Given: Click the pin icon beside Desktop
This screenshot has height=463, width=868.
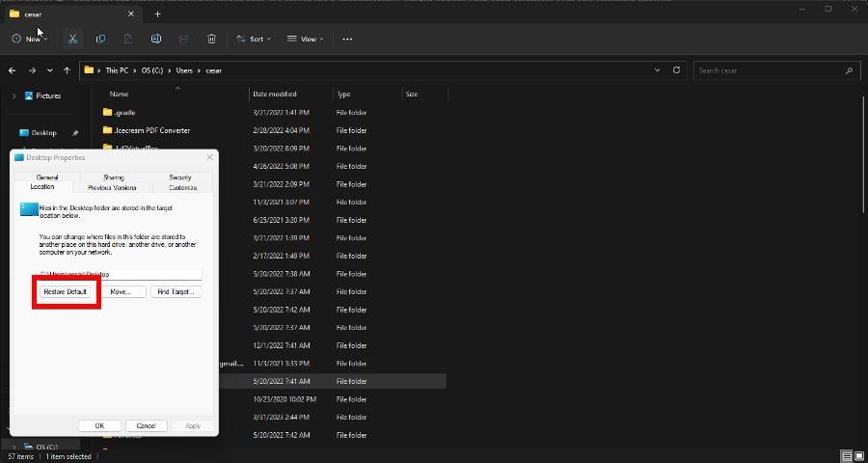Looking at the screenshot, I should click(75, 133).
